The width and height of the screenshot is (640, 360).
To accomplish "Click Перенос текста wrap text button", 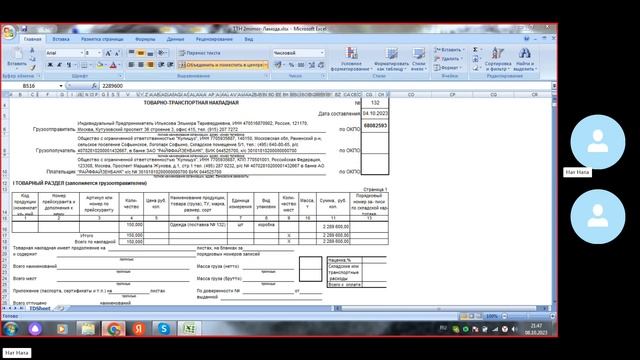I will [x=200, y=53].
